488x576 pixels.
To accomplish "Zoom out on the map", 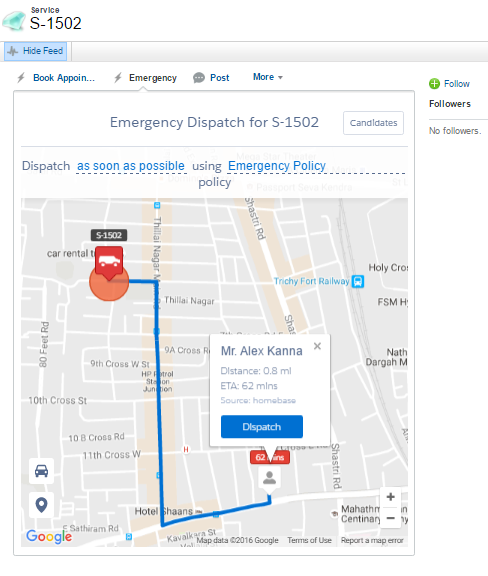I will pos(391,518).
